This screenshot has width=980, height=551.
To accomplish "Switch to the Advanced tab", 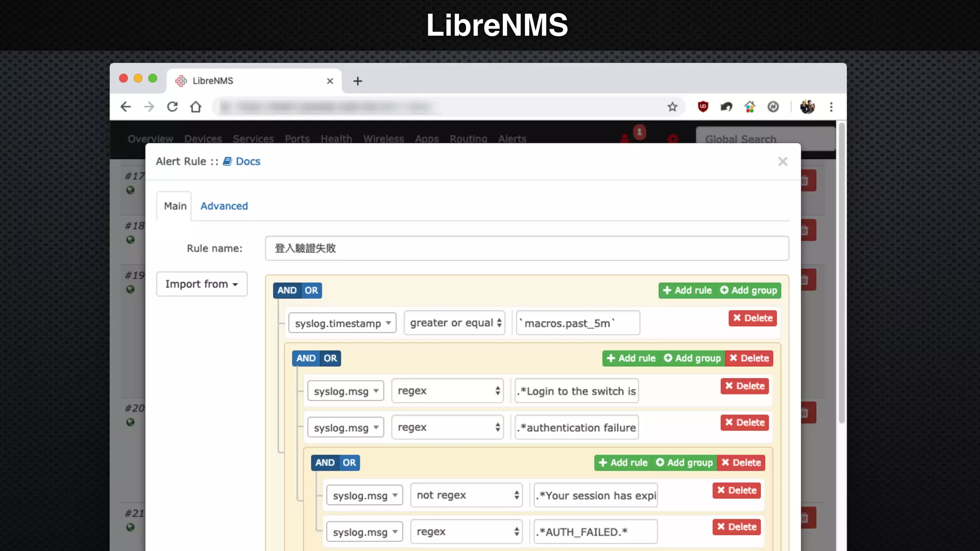I will 224,206.
